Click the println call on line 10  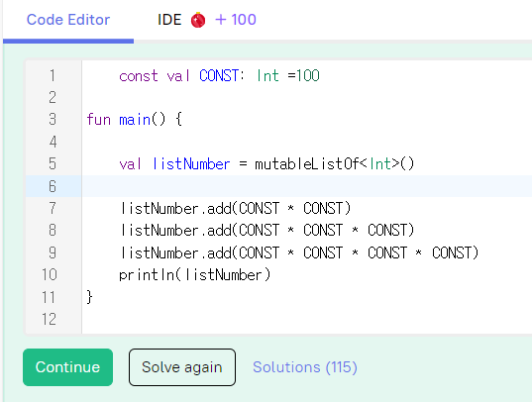click(147, 275)
